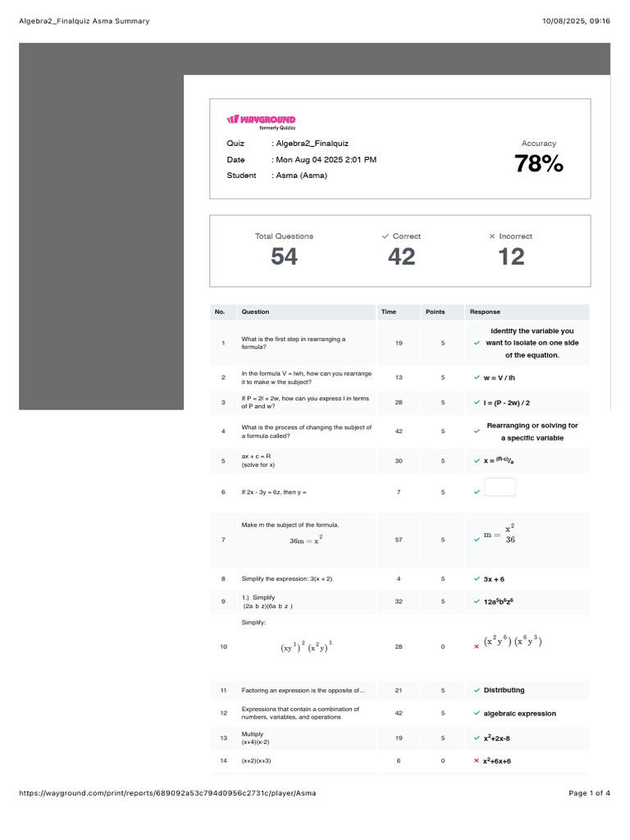This screenshot has width=630, height=840.
Task: Click the empty answer box for question 6
Action: point(500,488)
